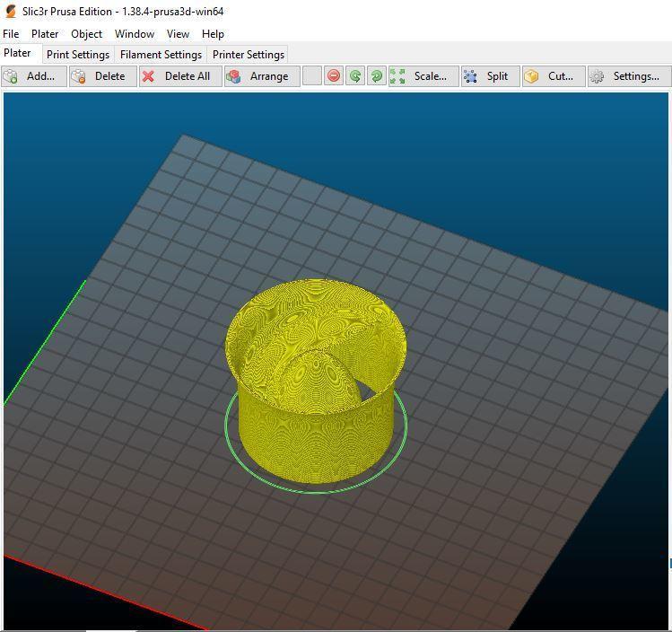Open the Help menu

[213, 34]
